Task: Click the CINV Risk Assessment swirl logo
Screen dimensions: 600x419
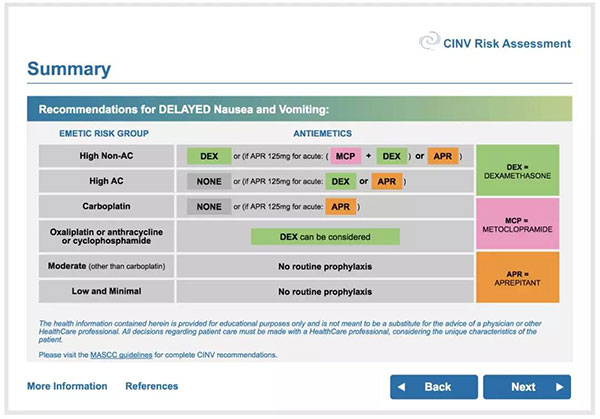Action: 430,41
